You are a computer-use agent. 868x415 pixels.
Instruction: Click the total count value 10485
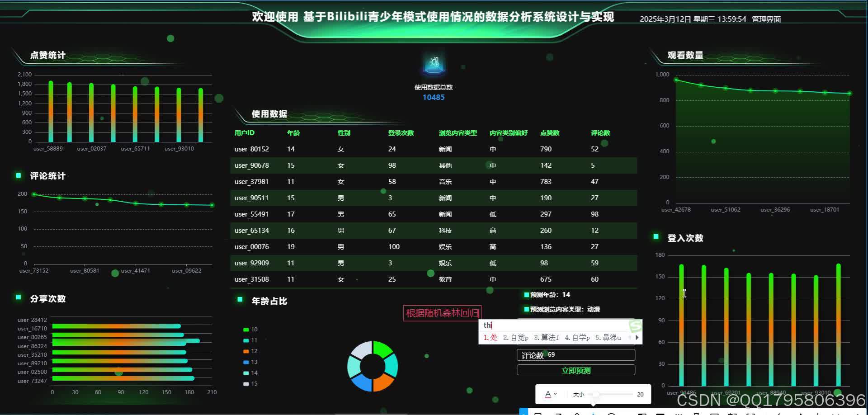pos(434,97)
